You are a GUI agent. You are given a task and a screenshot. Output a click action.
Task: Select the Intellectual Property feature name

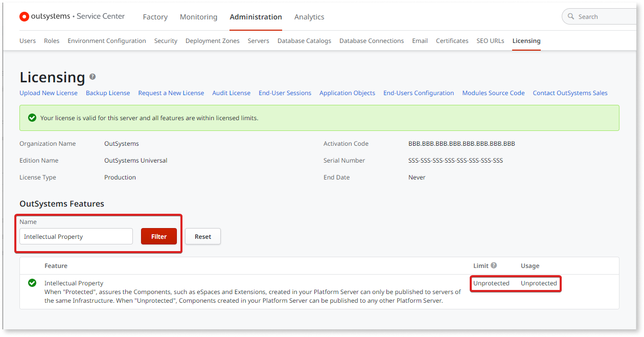(74, 283)
